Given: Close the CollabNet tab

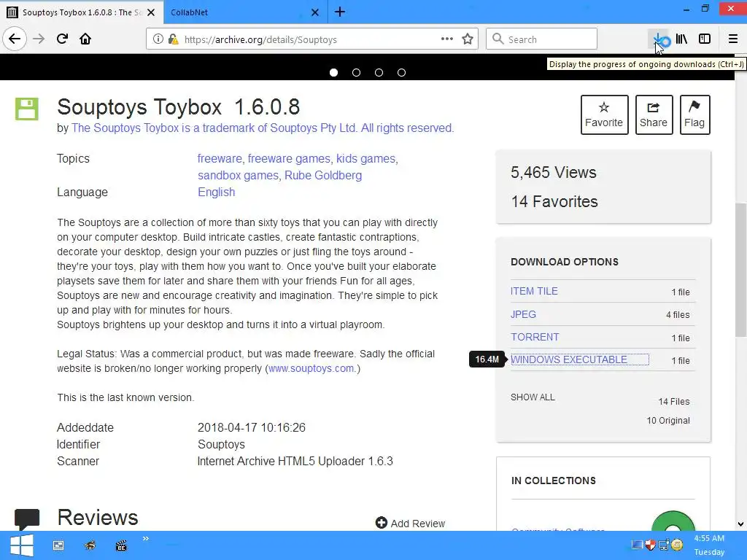Looking at the screenshot, I should point(315,12).
